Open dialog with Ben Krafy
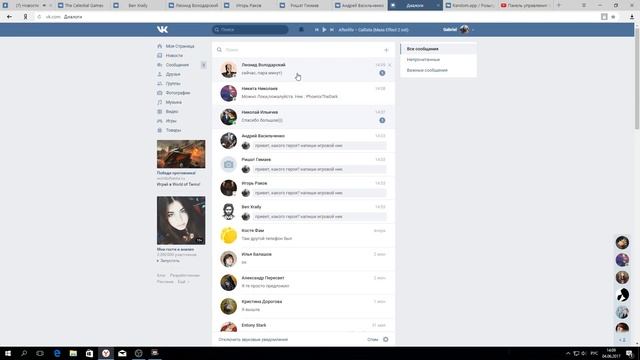Screen dimensions: 640x360 pos(303,211)
